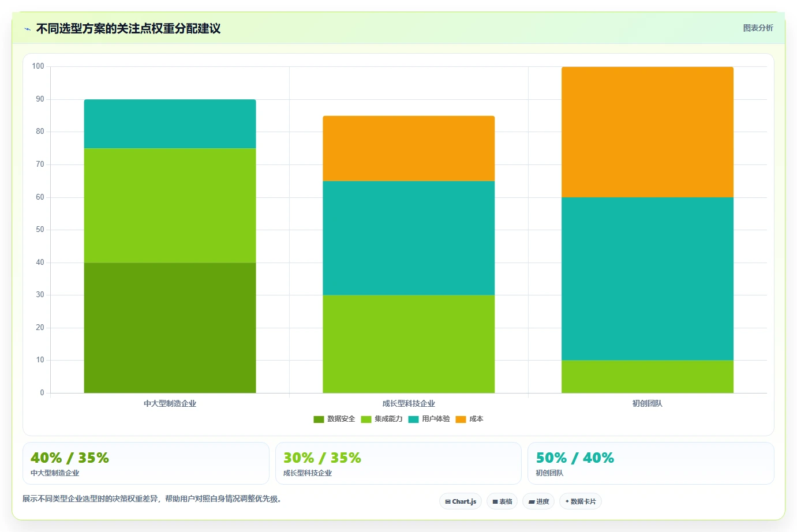Toggle the 集成能力 legend item
Screen dimensions: 797x532
pos(381,419)
